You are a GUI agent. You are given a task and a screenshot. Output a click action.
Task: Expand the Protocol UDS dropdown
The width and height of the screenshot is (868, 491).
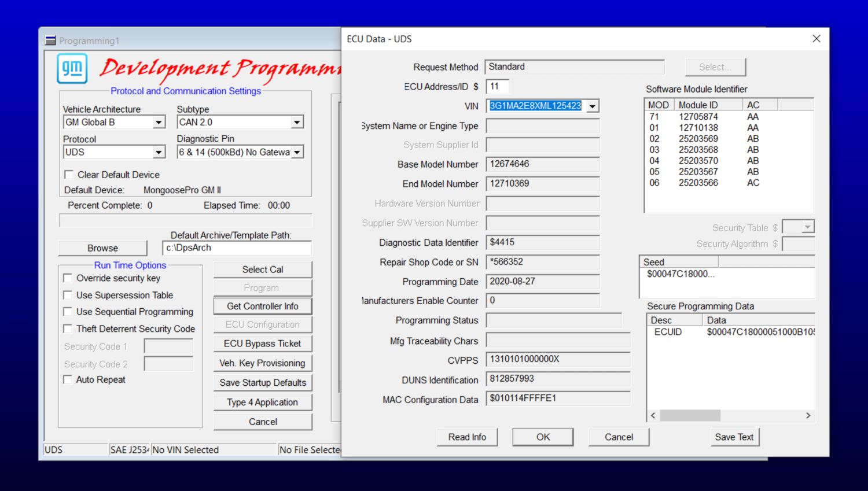click(159, 153)
